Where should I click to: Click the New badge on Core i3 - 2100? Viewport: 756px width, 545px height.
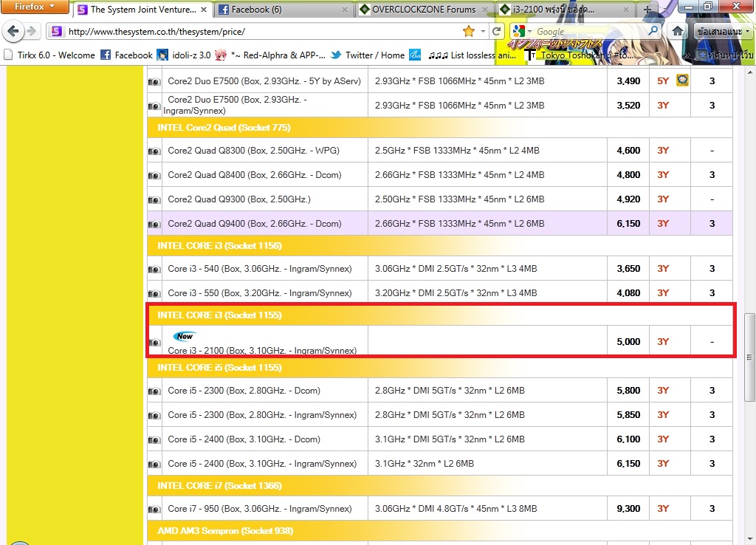point(185,336)
